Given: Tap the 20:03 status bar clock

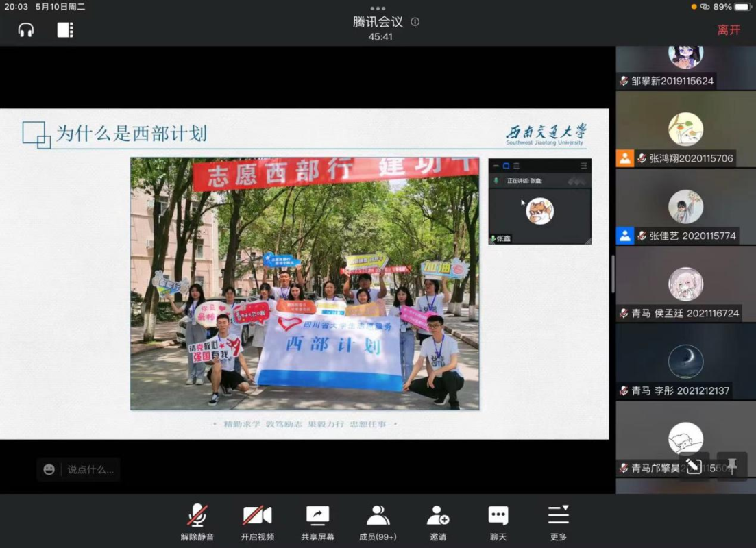Looking at the screenshot, I should 16,7.
